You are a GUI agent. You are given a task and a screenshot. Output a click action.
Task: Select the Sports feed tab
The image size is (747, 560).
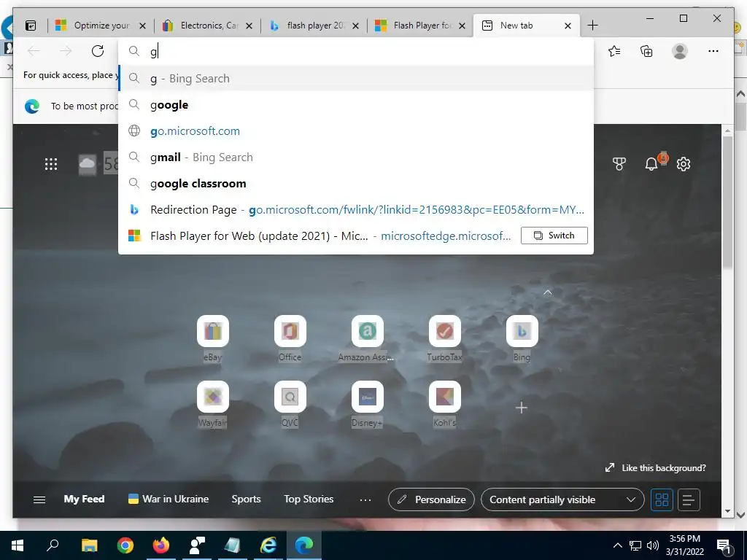(246, 499)
